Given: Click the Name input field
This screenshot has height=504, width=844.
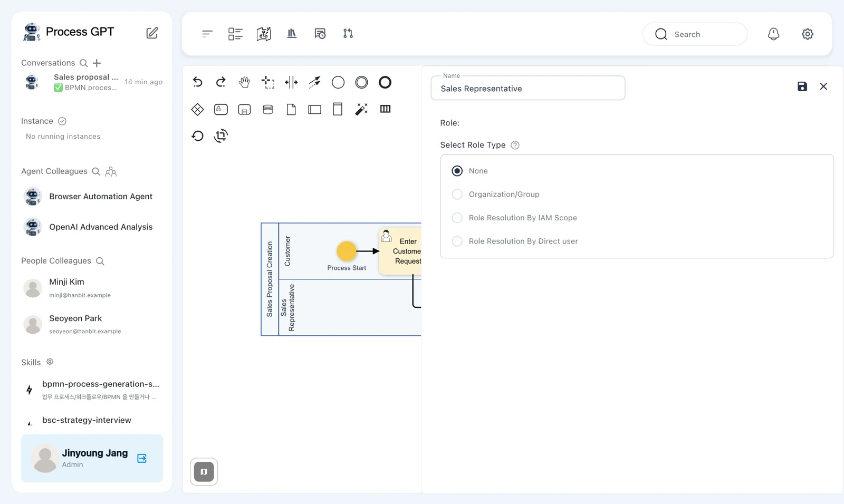Looking at the screenshot, I should pyautogui.click(x=528, y=88).
